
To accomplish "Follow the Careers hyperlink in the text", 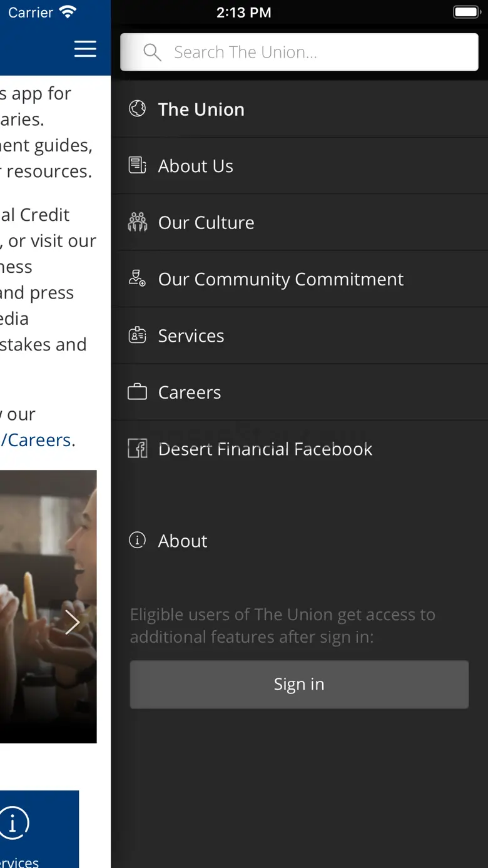I will coord(36,440).
